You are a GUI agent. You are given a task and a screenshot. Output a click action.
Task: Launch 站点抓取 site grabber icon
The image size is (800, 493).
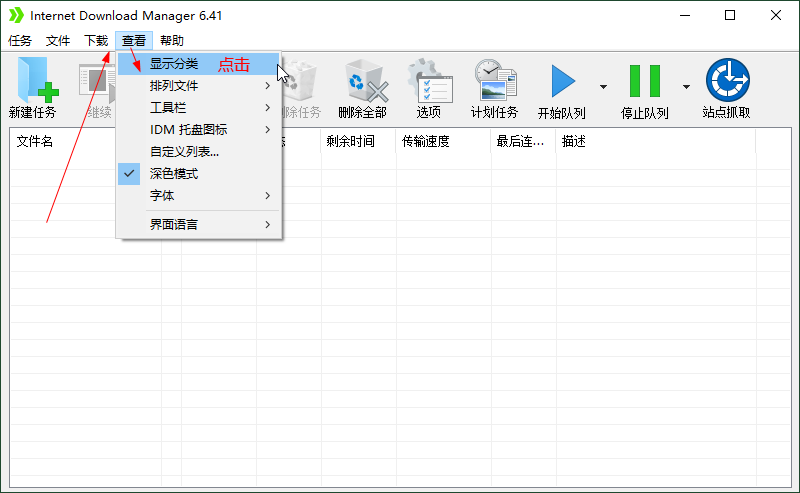(728, 80)
